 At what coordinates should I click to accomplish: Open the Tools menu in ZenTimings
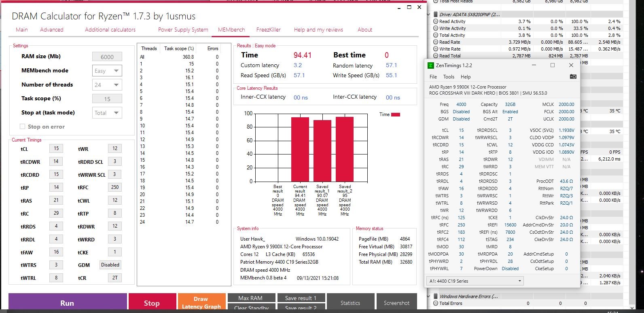pos(449,76)
